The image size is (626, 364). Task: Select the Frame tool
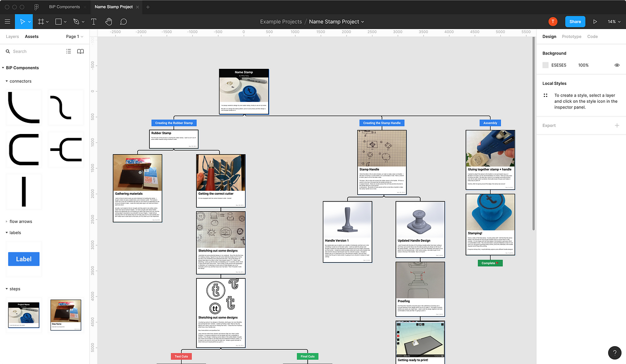(40, 21)
